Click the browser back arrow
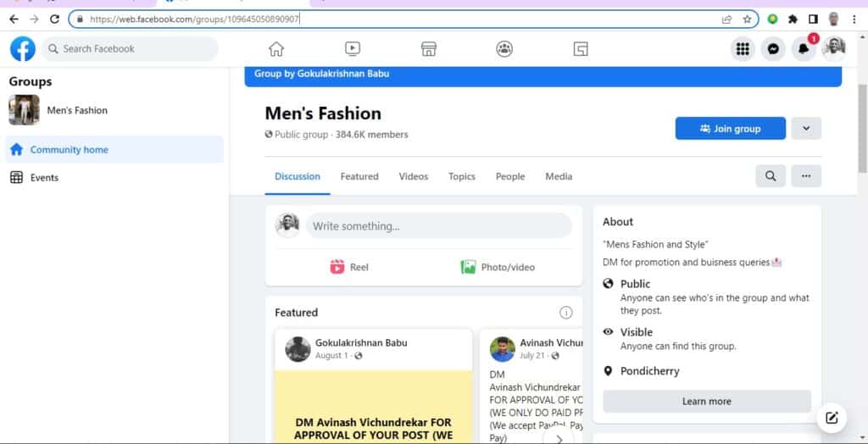The width and height of the screenshot is (868, 444). 14,19
